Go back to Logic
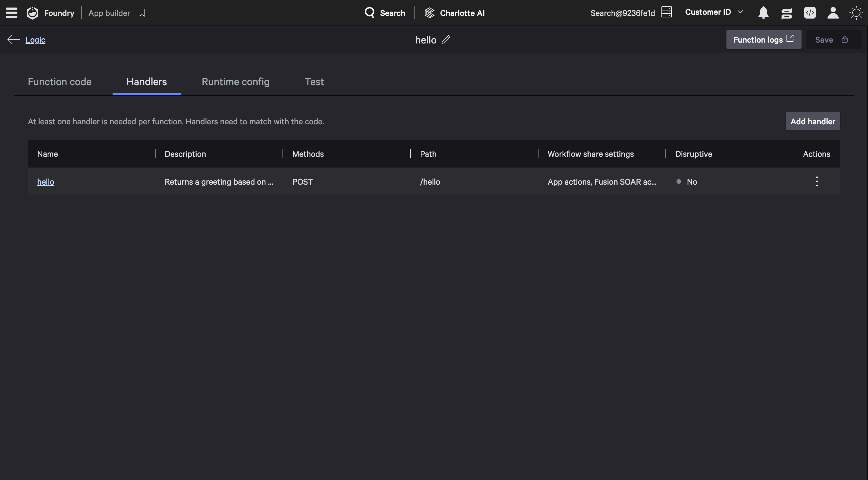 pos(35,40)
